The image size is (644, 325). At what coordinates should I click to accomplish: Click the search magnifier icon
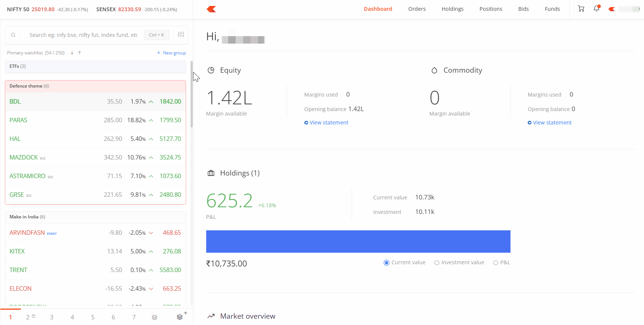pos(13,35)
